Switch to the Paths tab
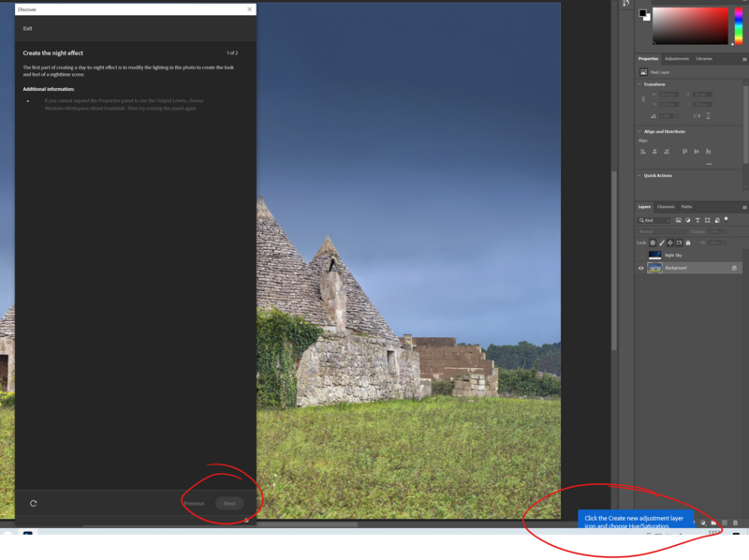The height and width of the screenshot is (560, 749). (686, 207)
